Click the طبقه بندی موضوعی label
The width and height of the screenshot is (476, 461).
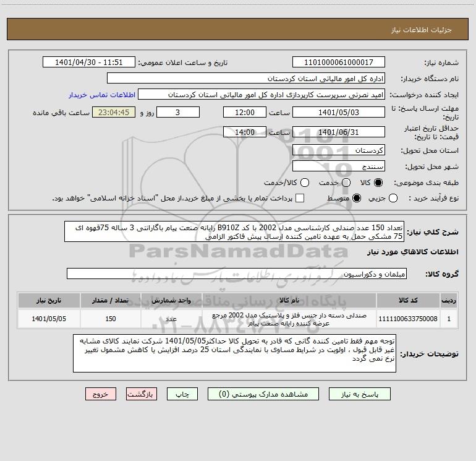pos(426,183)
